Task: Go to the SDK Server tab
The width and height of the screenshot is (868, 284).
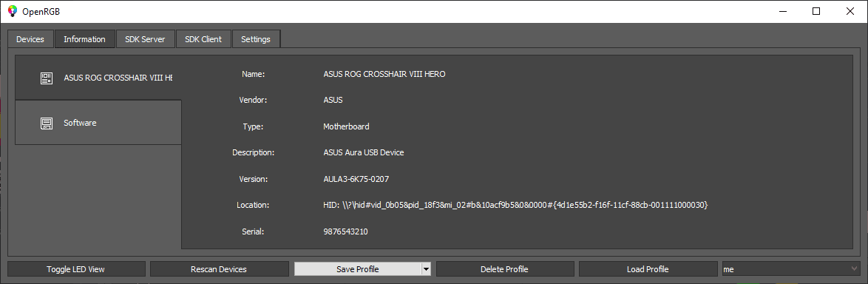Action: [x=145, y=39]
